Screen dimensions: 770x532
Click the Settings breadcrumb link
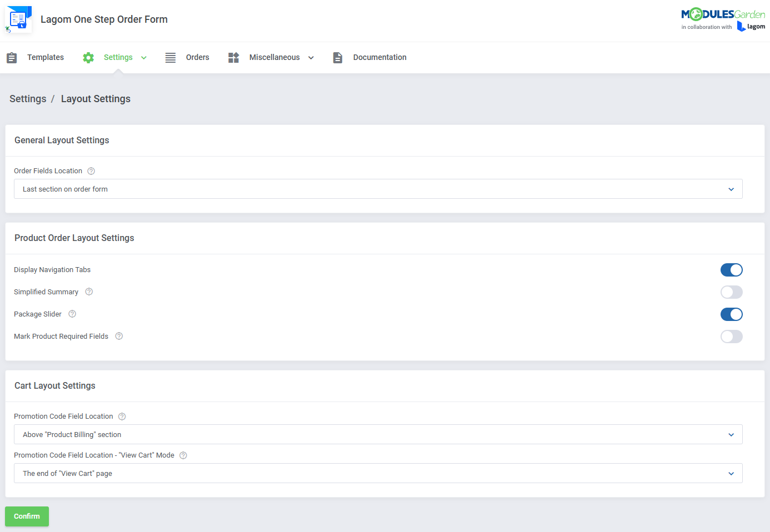(x=28, y=98)
